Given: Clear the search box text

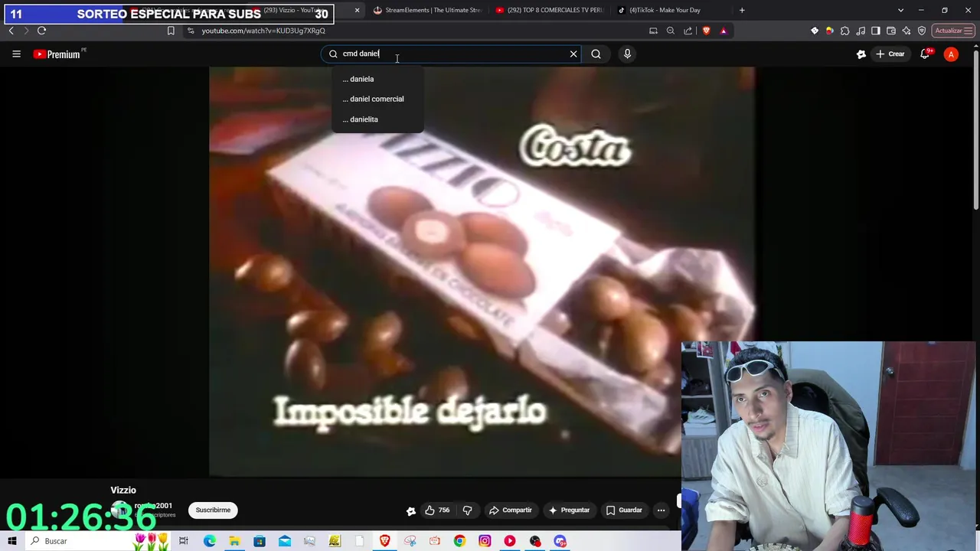Looking at the screenshot, I should click(573, 54).
